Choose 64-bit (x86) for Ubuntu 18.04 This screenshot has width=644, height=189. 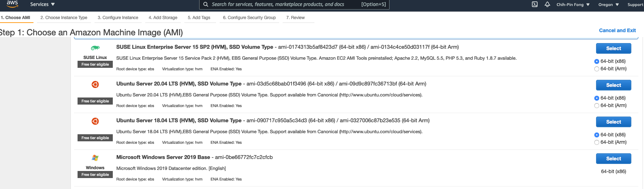pos(597,135)
